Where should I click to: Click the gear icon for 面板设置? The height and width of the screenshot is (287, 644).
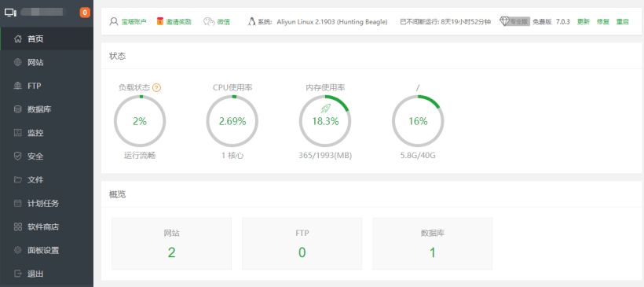17,250
